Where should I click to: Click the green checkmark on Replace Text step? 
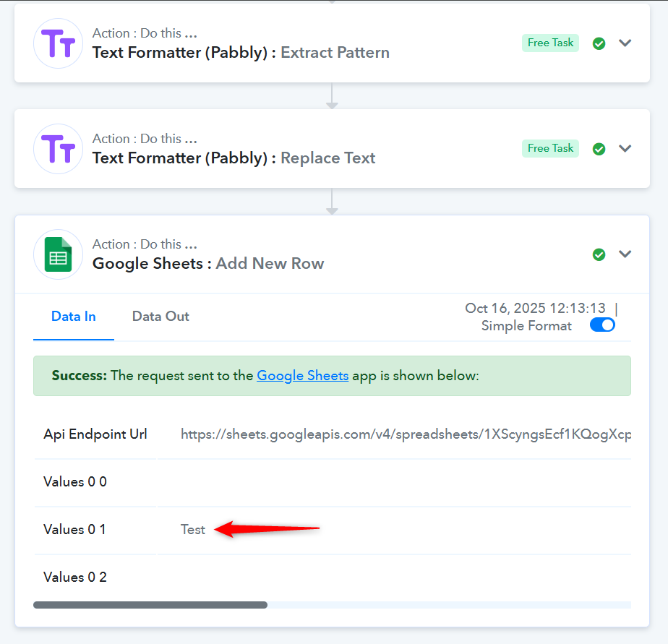pos(599,149)
